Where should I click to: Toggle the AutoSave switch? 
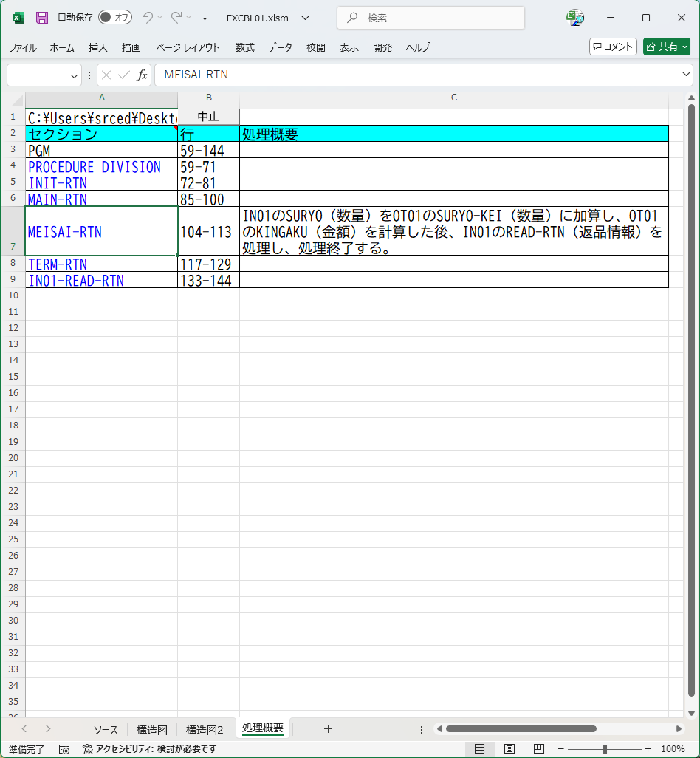tap(114, 18)
